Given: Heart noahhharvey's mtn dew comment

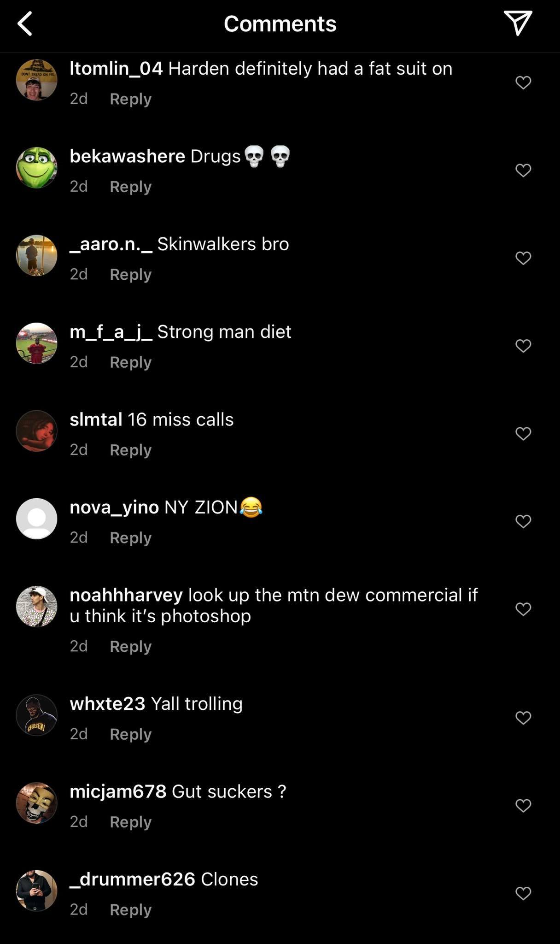Looking at the screenshot, I should [523, 609].
